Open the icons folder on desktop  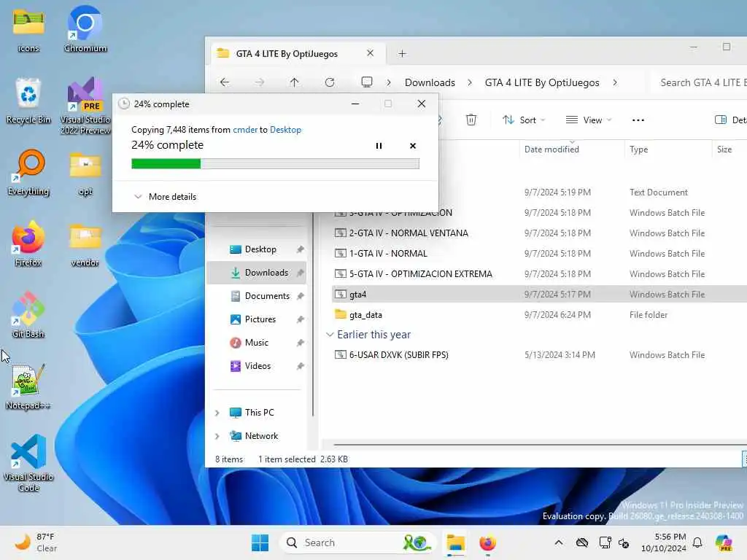[28, 29]
